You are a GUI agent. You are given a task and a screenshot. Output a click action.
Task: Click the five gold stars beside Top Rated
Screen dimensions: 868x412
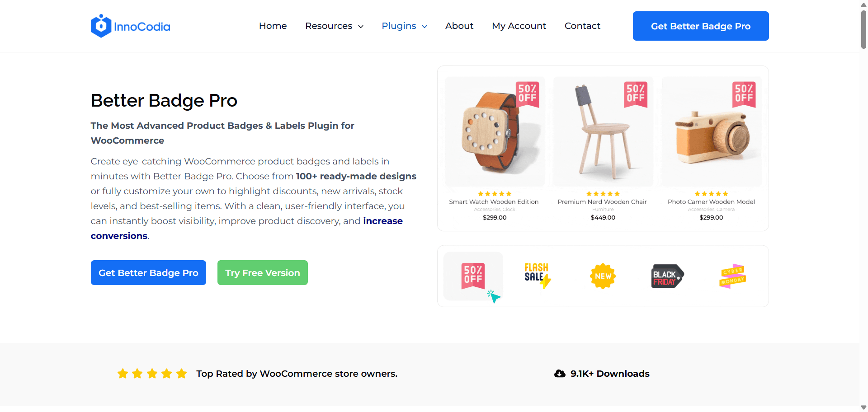tap(152, 374)
